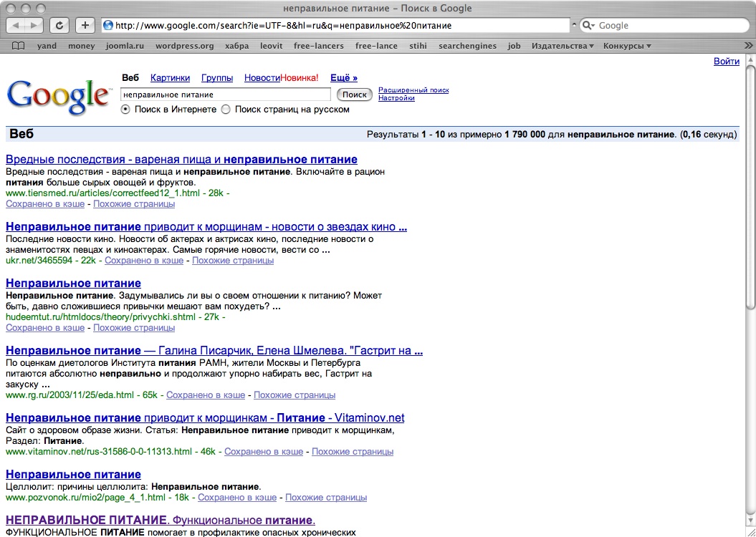Open the Новости search tab
Viewport: 756px width, 537px height.
click(x=262, y=78)
